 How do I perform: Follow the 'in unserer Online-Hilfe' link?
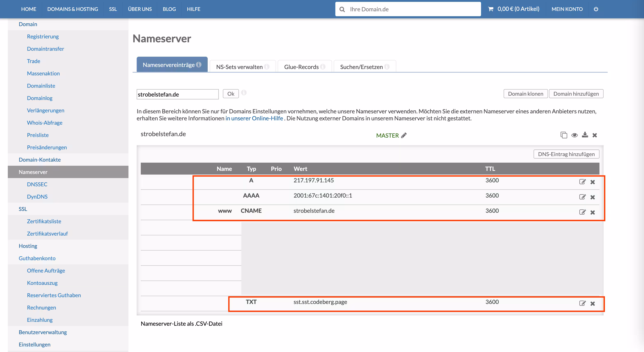coord(254,118)
